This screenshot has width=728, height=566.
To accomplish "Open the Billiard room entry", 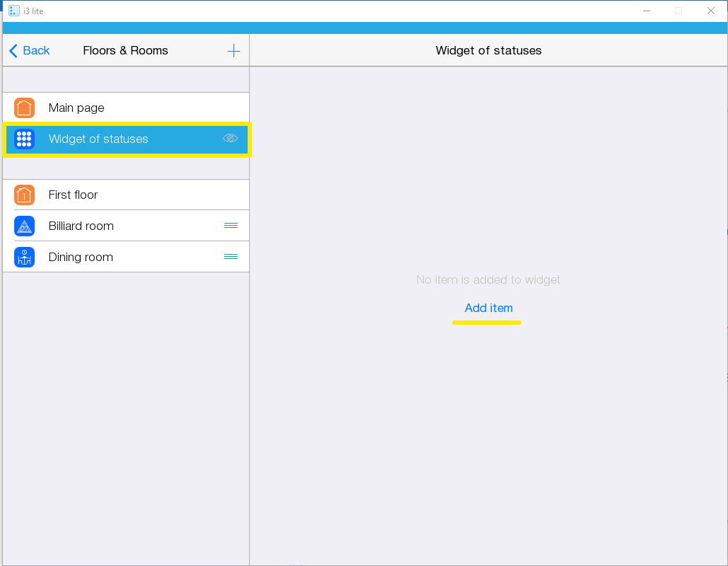I will tap(81, 226).
